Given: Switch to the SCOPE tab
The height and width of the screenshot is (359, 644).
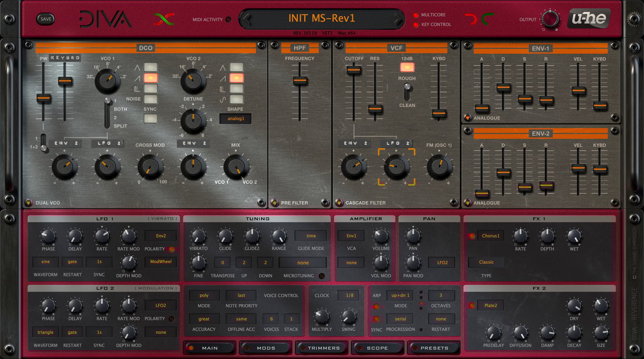Looking at the screenshot, I should pyautogui.click(x=377, y=348).
